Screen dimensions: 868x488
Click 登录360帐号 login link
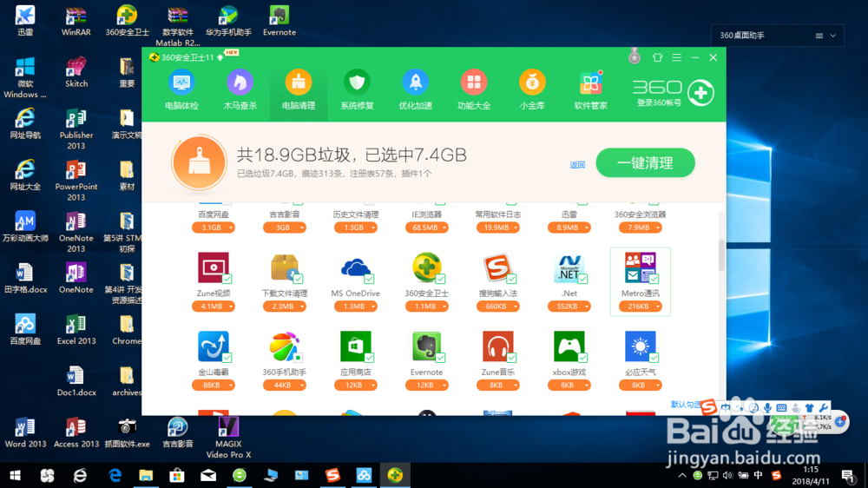[x=659, y=103]
